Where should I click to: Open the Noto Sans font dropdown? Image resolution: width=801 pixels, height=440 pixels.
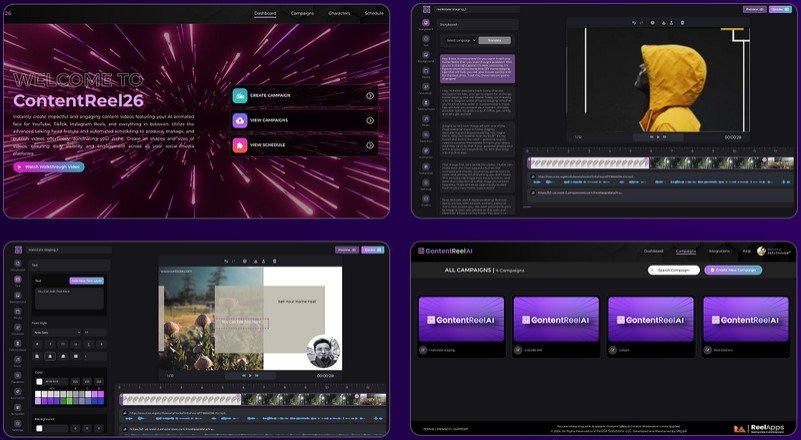click(57, 333)
